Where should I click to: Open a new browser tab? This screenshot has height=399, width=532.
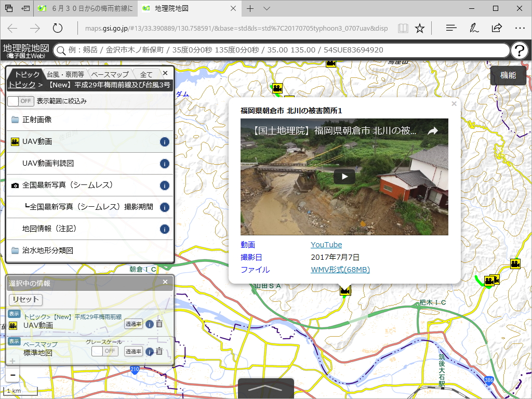pyautogui.click(x=250, y=8)
